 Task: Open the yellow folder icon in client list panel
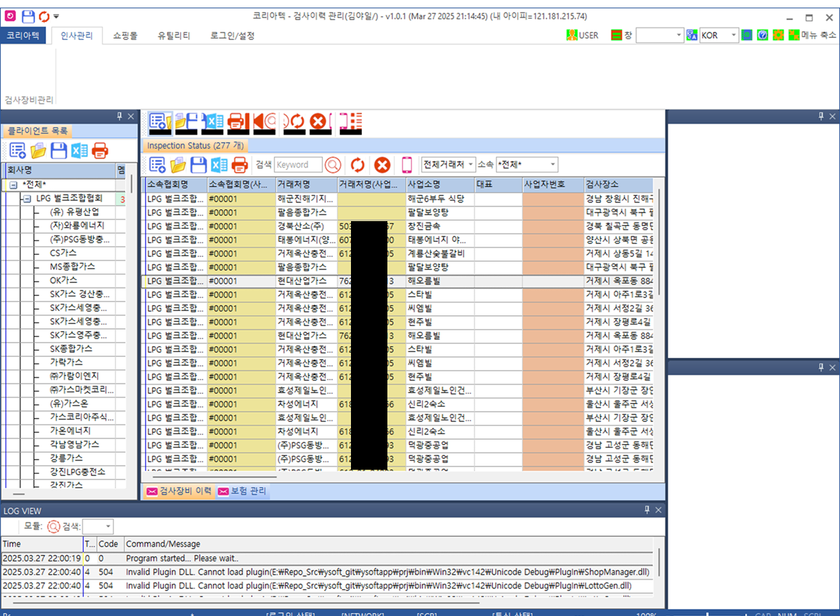coord(37,150)
